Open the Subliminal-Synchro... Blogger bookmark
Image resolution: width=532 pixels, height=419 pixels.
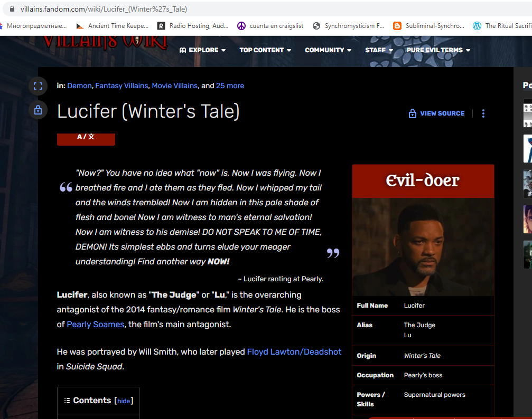pyautogui.click(x=429, y=26)
